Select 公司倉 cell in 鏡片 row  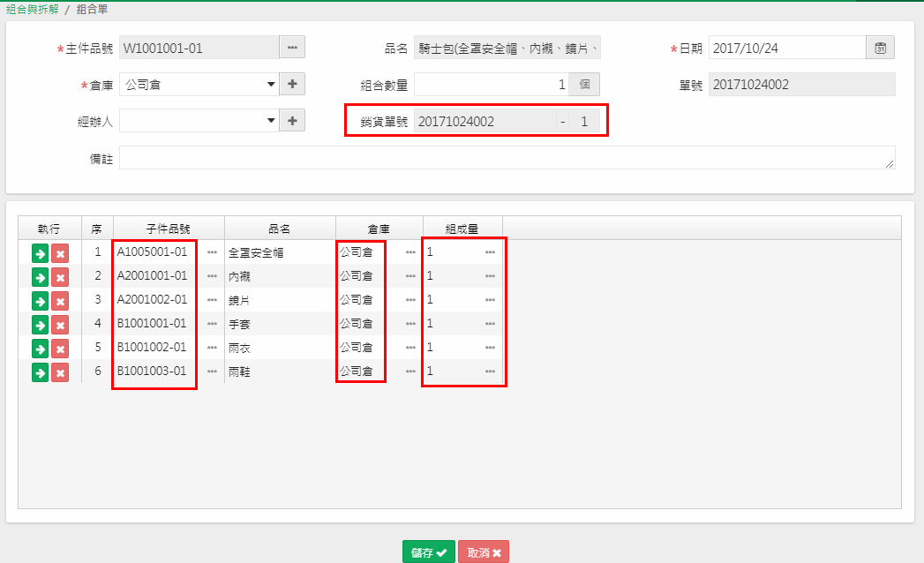click(x=357, y=299)
